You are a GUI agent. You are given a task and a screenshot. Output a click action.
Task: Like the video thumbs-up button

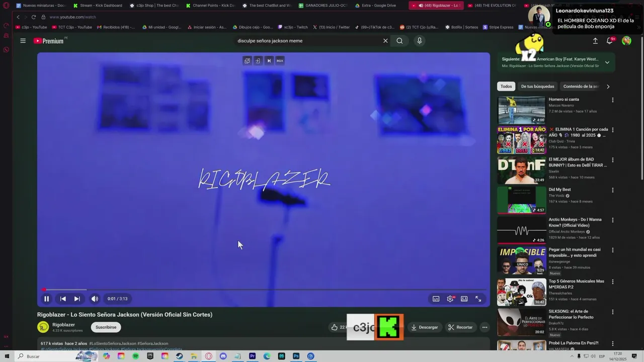pyautogui.click(x=334, y=327)
